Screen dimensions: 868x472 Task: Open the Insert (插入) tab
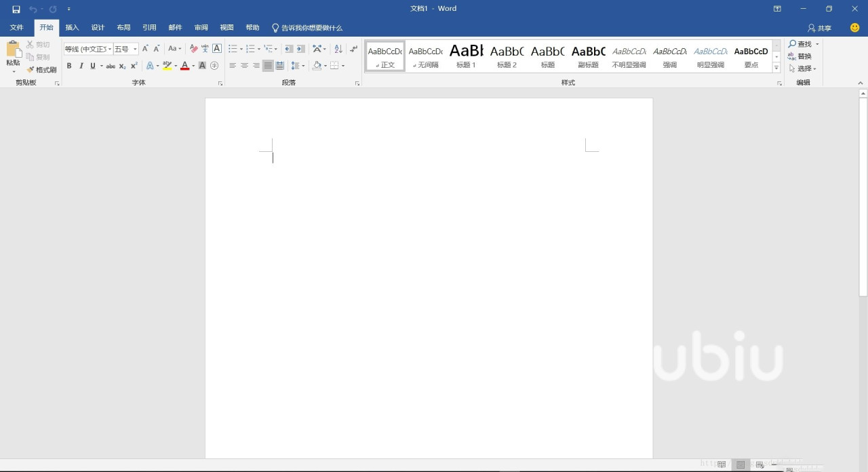72,28
